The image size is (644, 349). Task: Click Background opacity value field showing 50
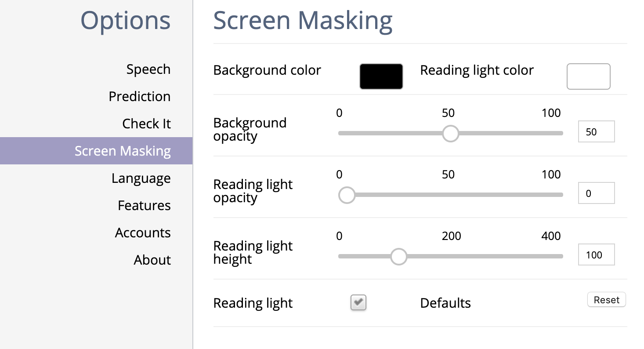click(x=596, y=132)
